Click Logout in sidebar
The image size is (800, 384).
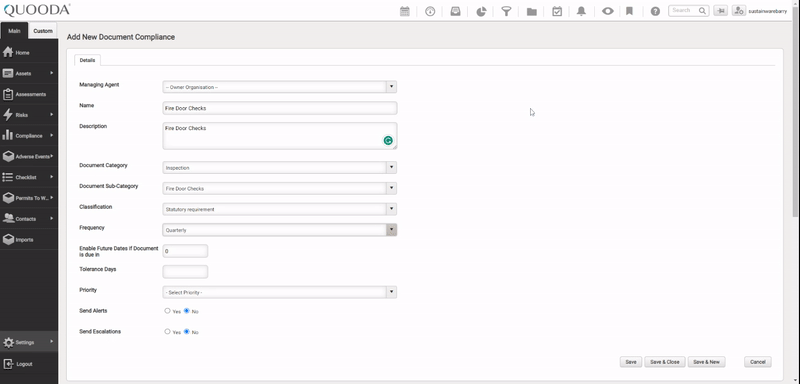click(29, 364)
